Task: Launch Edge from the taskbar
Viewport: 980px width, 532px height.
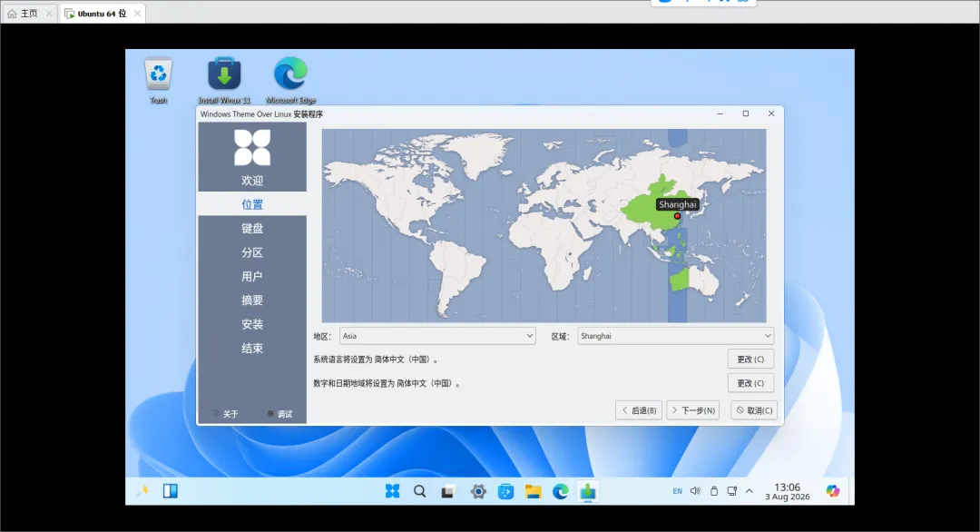Action: (561, 491)
